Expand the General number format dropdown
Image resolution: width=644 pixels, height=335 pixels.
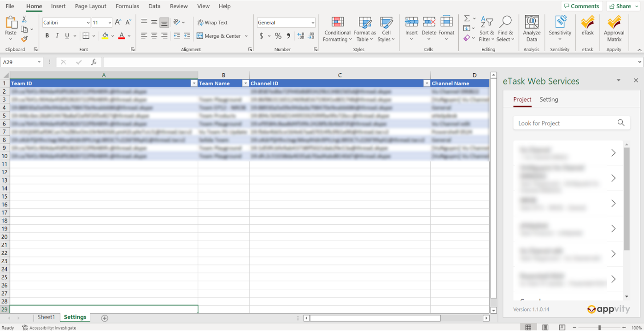[313, 23]
